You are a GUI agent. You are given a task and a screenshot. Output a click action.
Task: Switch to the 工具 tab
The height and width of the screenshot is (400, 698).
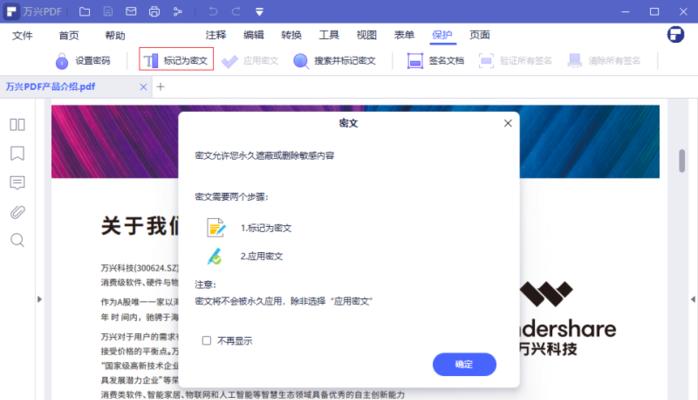(329, 35)
